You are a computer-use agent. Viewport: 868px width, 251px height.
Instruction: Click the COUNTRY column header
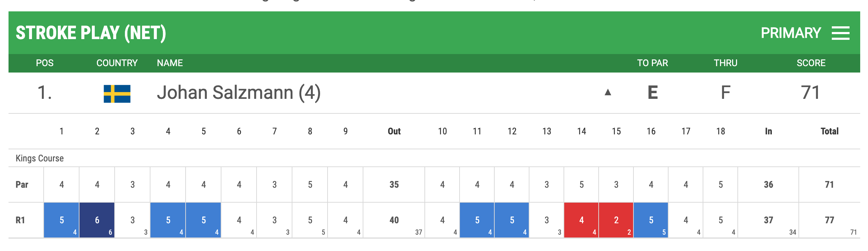[117, 63]
